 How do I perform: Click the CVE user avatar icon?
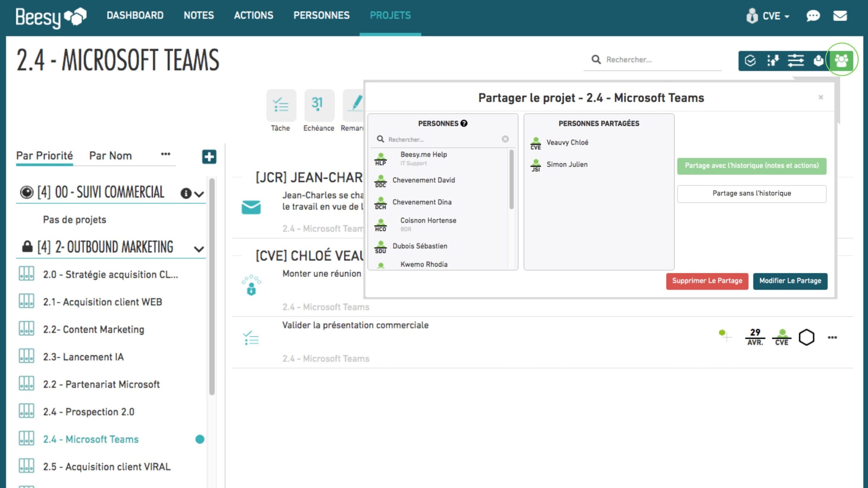pos(752,15)
